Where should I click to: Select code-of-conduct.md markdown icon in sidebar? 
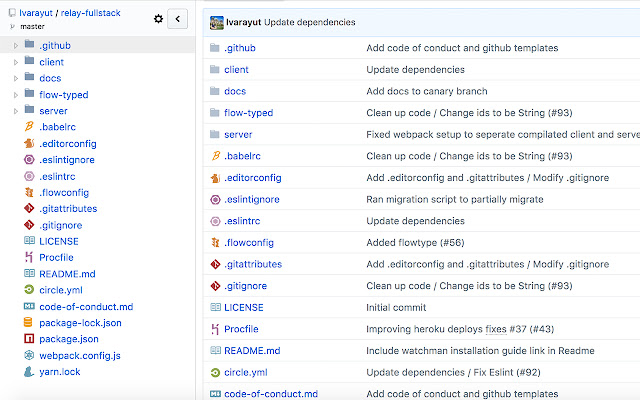(x=29, y=306)
